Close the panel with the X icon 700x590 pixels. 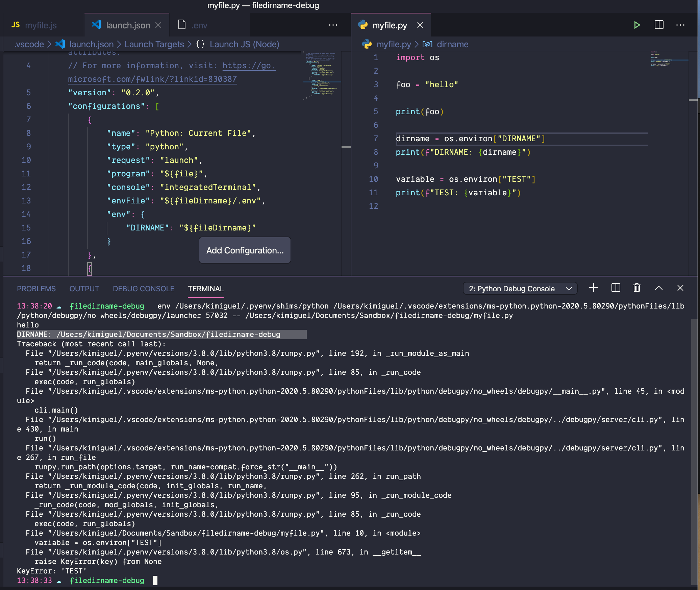pyautogui.click(x=680, y=288)
